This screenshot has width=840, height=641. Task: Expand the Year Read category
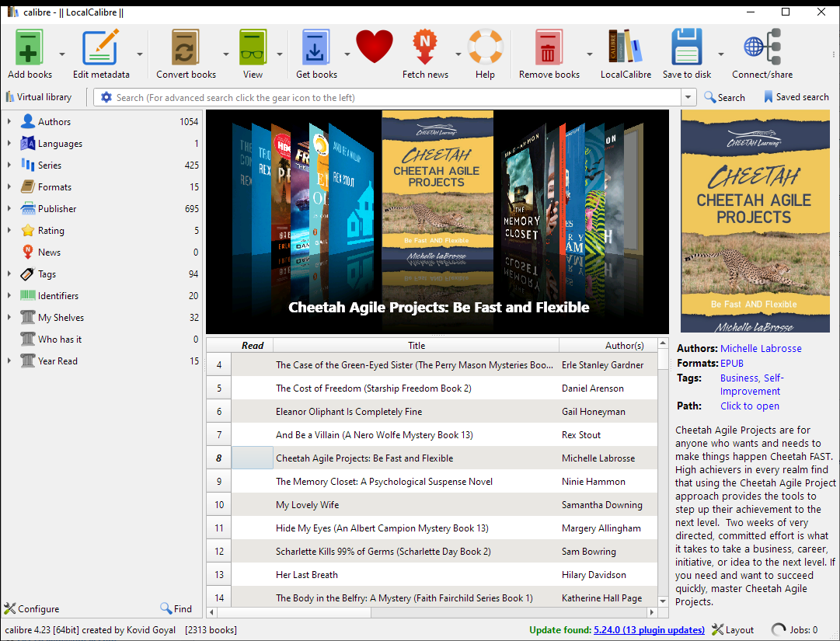9,361
